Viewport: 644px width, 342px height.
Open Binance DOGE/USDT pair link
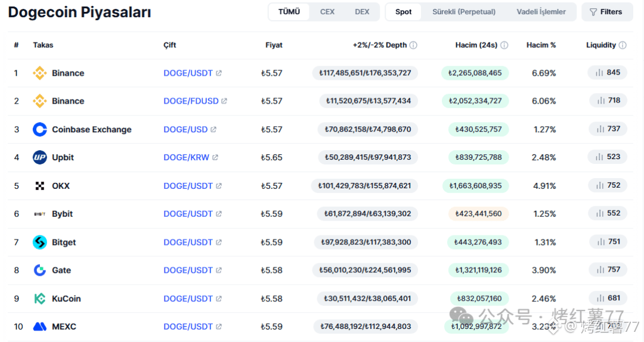tap(188, 73)
